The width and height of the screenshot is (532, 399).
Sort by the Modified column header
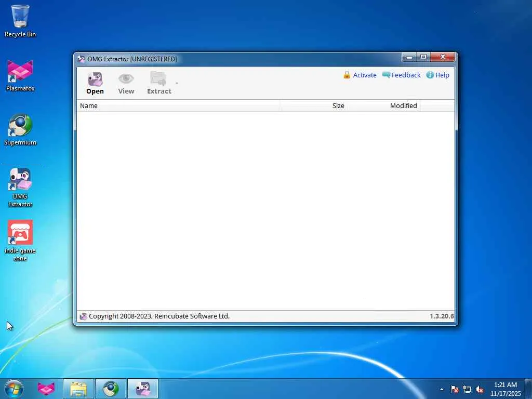[383, 106]
